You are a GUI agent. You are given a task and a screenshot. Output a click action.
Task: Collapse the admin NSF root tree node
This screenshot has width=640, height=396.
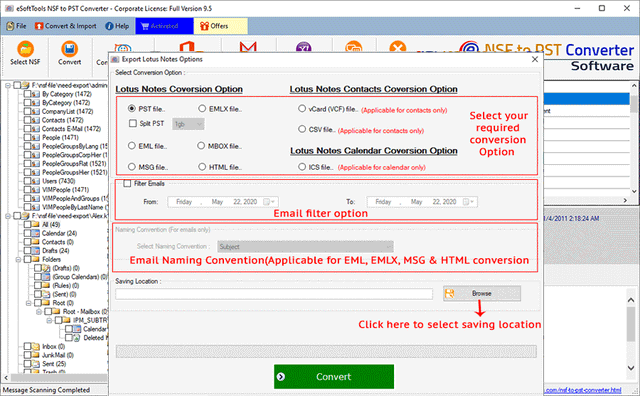[x=8, y=85]
